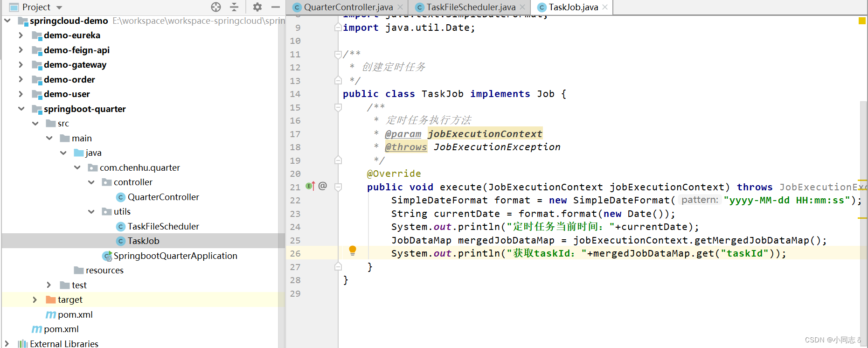Select the resources folder
Image resolution: width=868 pixels, height=348 pixels.
[104, 270]
